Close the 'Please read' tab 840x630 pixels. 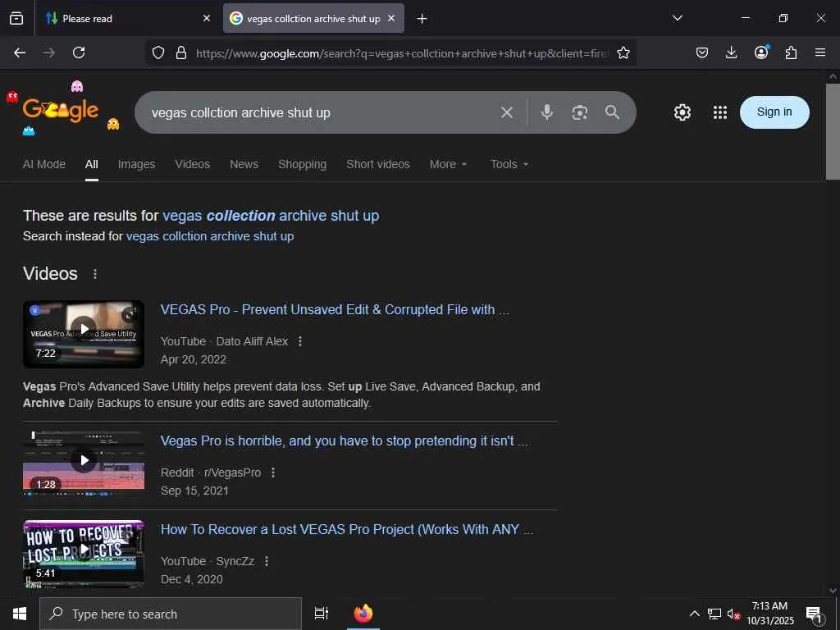click(206, 18)
